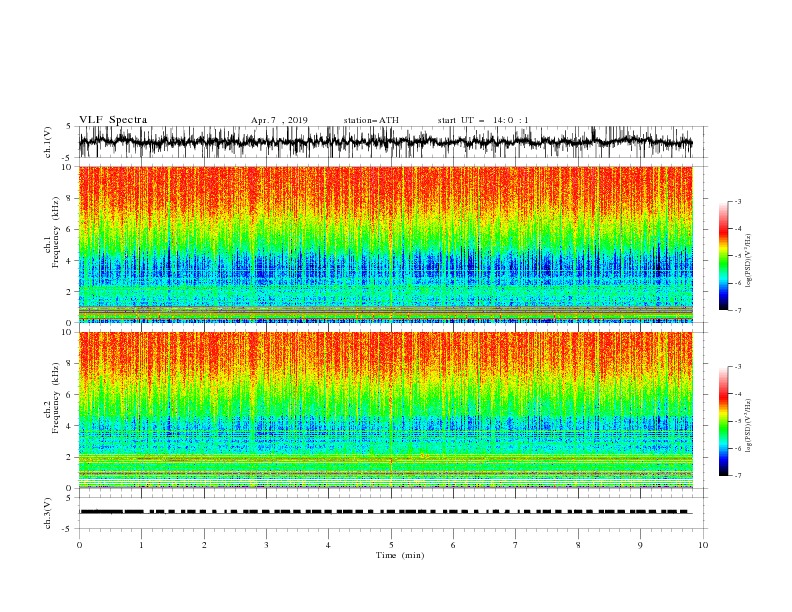Click the "VLF Spectra" plot title
The image size is (792, 612).
pyautogui.click(x=113, y=120)
